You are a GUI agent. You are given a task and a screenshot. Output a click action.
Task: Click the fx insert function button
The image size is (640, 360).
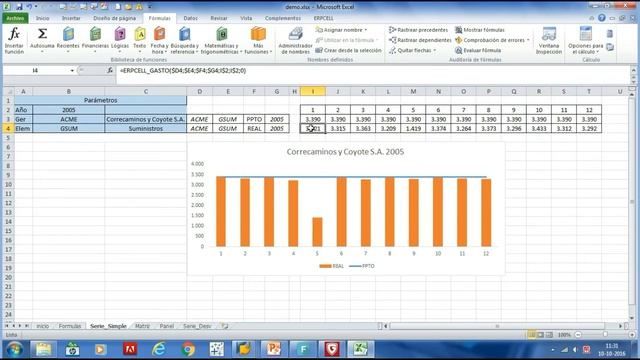tap(110, 71)
